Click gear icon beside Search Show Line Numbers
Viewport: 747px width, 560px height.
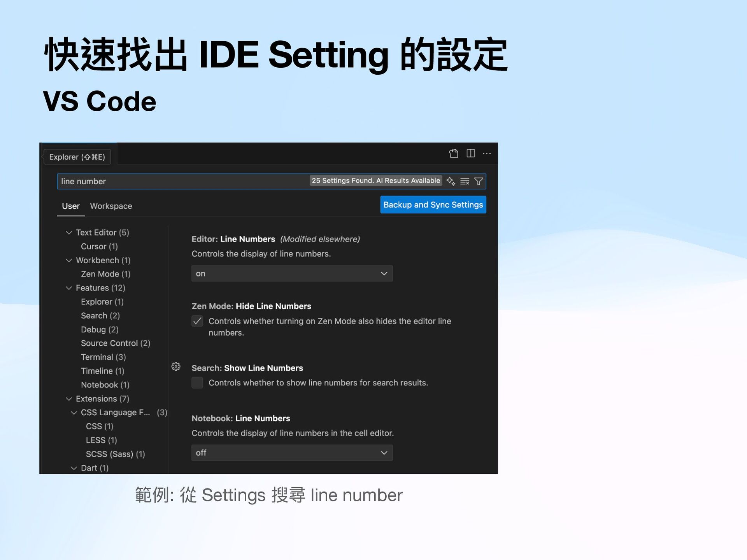(x=176, y=367)
